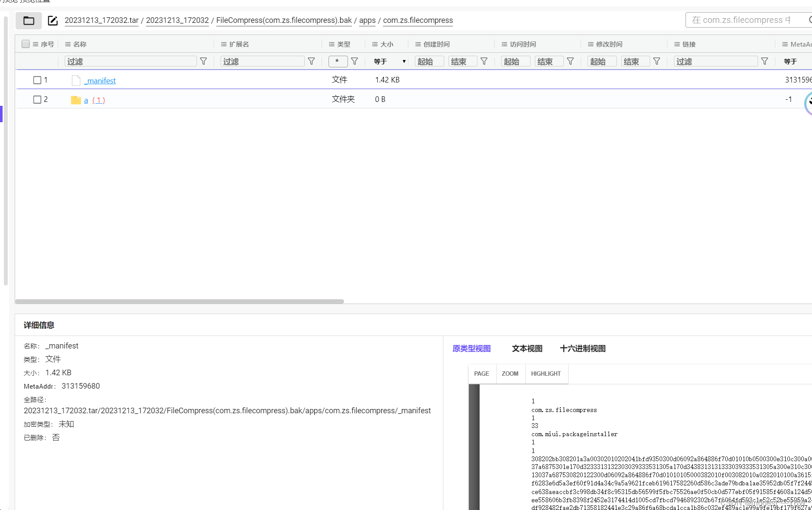Apply the creation time filter funnel icon

(484, 61)
